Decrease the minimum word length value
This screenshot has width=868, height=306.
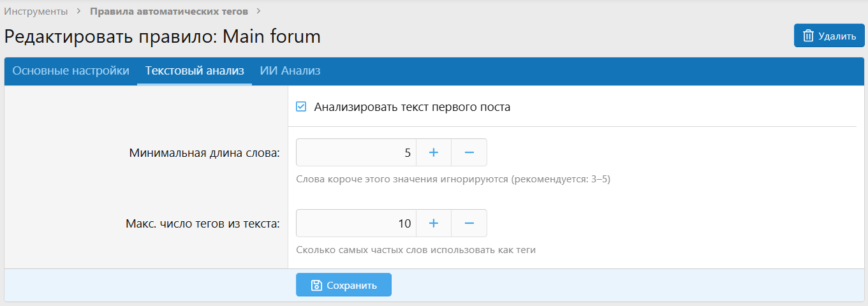469,153
